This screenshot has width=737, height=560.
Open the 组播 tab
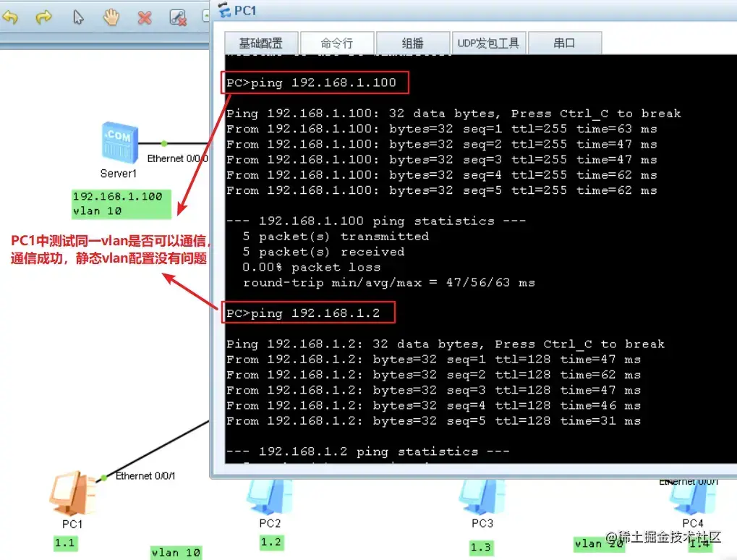(x=413, y=43)
